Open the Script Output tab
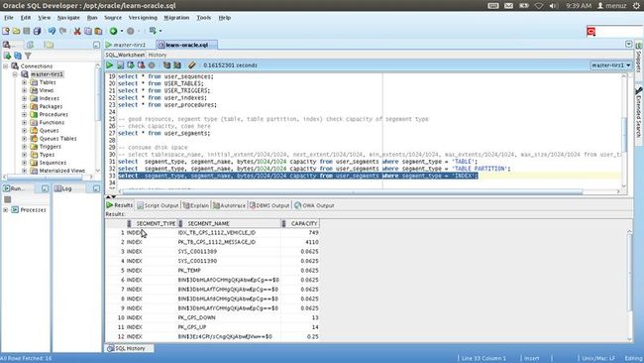The width and height of the screenshot is (644, 363). 158,205
